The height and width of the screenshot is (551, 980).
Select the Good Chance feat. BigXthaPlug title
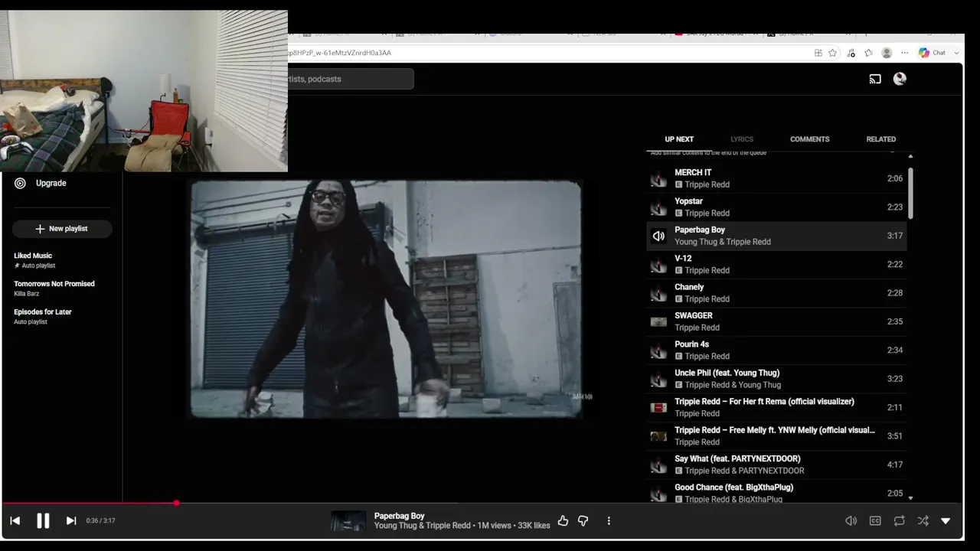[x=733, y=487]
